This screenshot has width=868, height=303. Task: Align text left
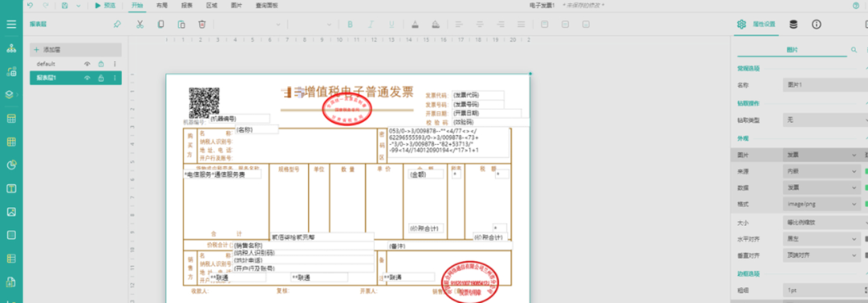tap(459, 24)
